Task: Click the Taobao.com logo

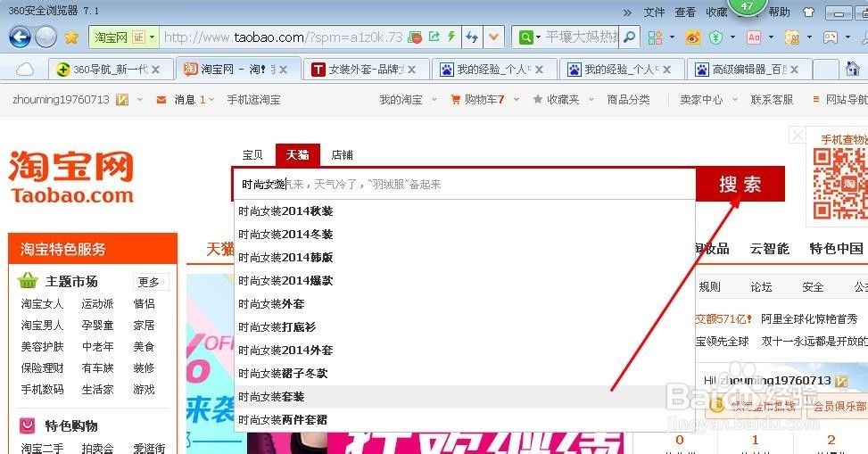Action: (71, 177)
